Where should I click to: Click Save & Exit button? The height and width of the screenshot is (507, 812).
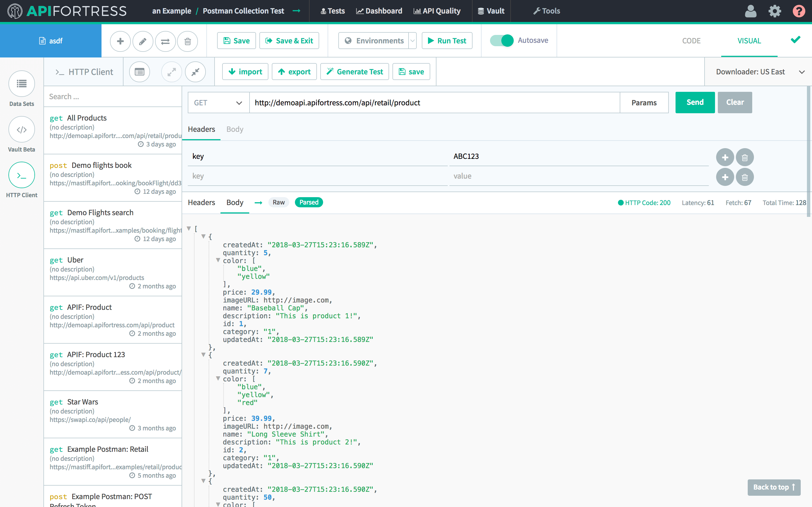(290, 40)
